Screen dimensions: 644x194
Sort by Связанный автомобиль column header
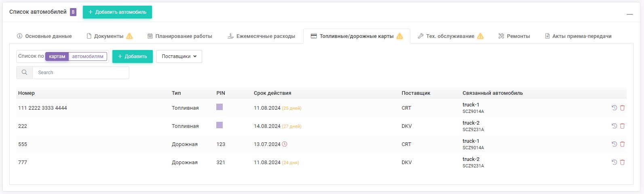[x=493, y=93]
